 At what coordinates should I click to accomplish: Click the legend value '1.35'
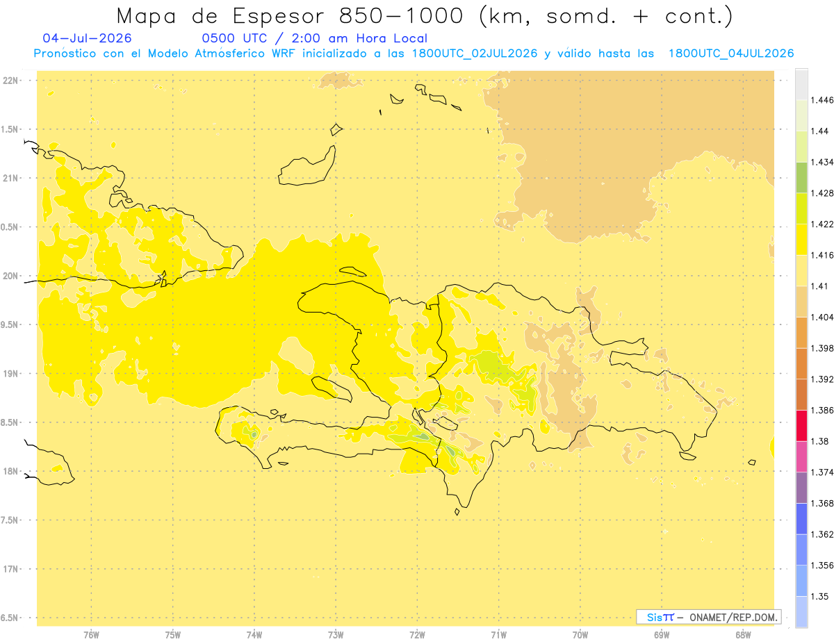tap(820, 597)
